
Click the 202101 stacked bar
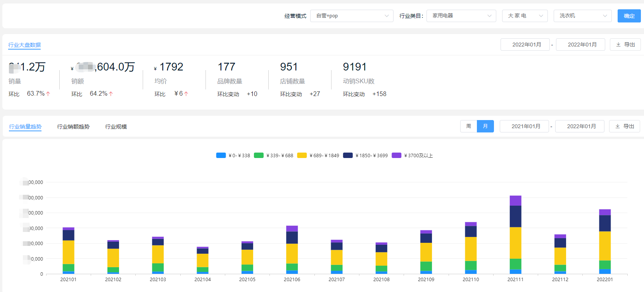(68, 251)
